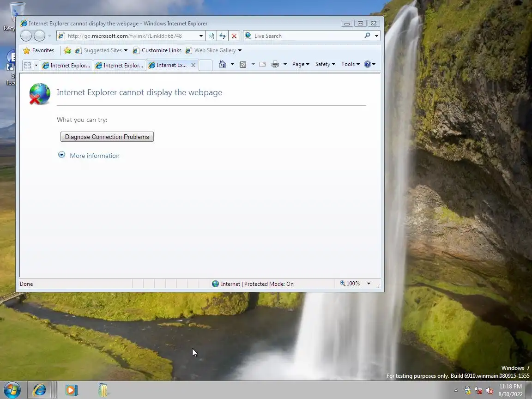Open Customize Links favorite
532x399 pixels.
[x=157, y=50]
